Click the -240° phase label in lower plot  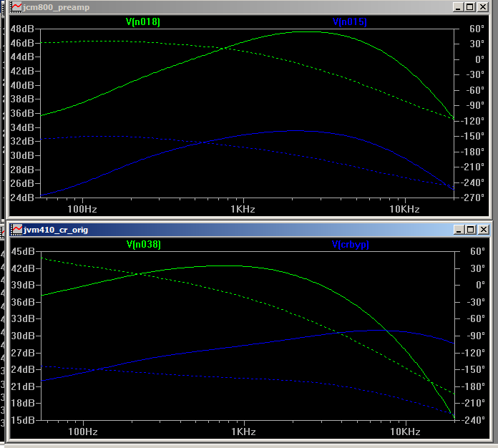(x=473, y=420)
